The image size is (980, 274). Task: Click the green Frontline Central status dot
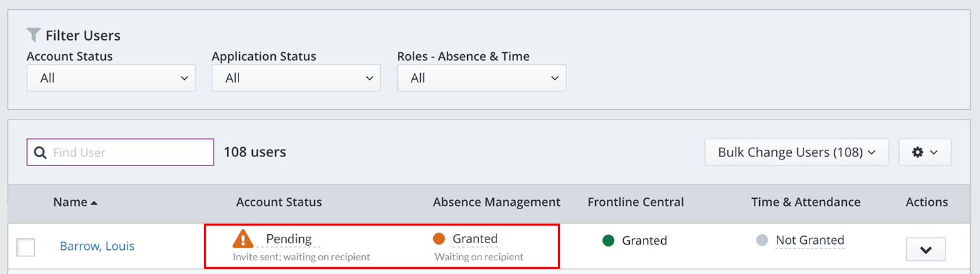tap(608, 240)
